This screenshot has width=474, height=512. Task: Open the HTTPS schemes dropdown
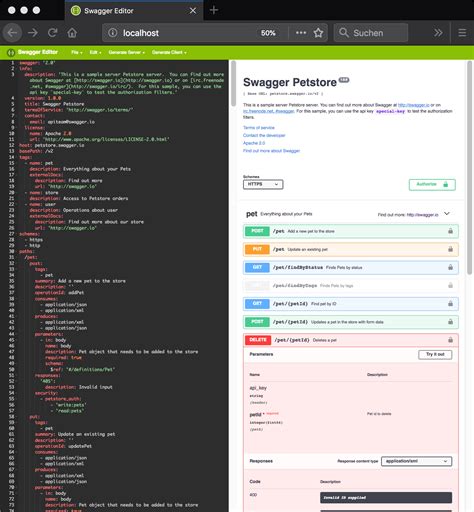tap(263, 184)
